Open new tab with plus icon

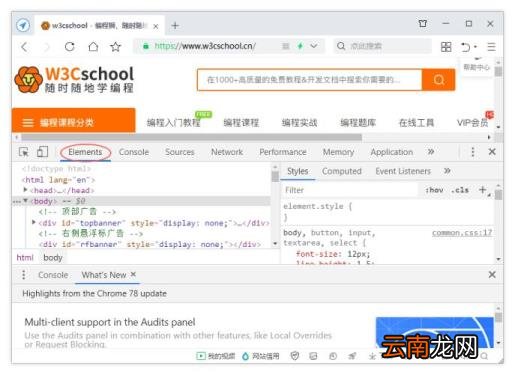coord(175,25)
